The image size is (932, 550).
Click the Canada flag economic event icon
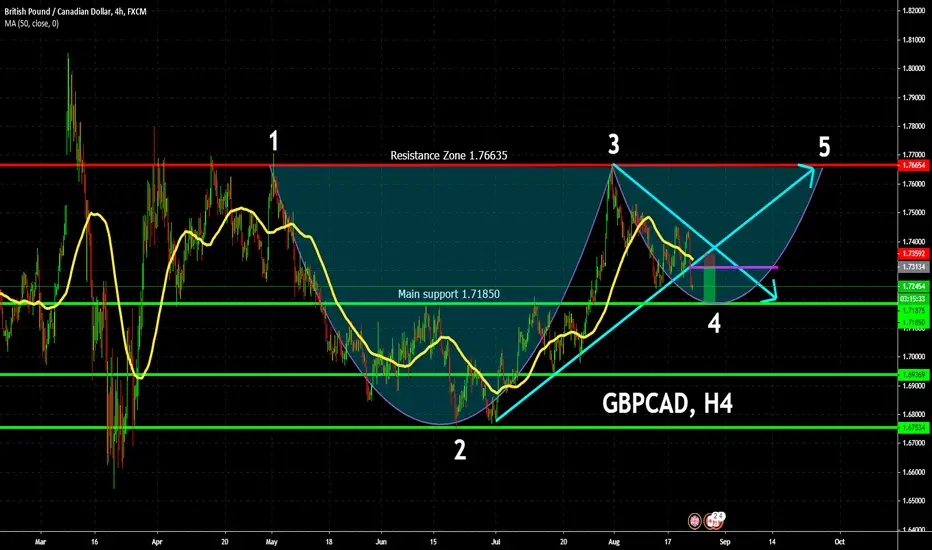tap(712, 521)
